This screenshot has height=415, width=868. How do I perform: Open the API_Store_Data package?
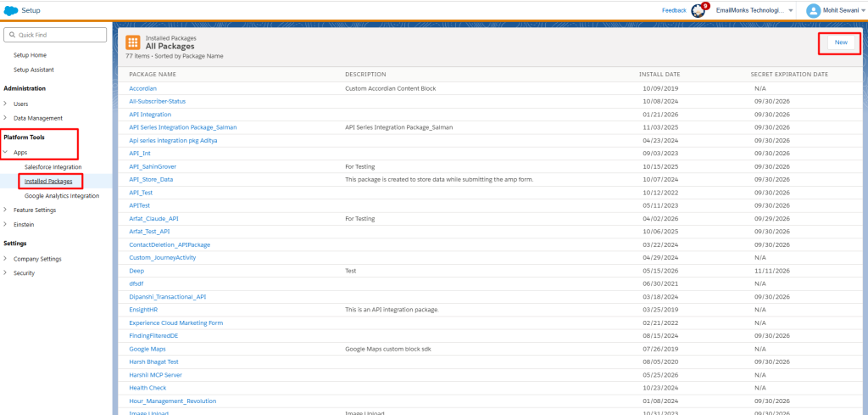click(x=151, y=180)
